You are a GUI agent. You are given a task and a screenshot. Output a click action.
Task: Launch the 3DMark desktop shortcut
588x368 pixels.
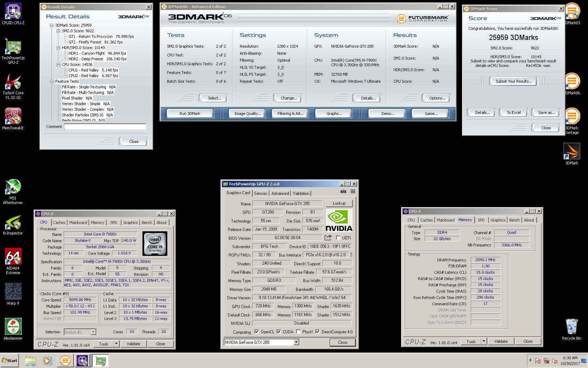(572, 154)
